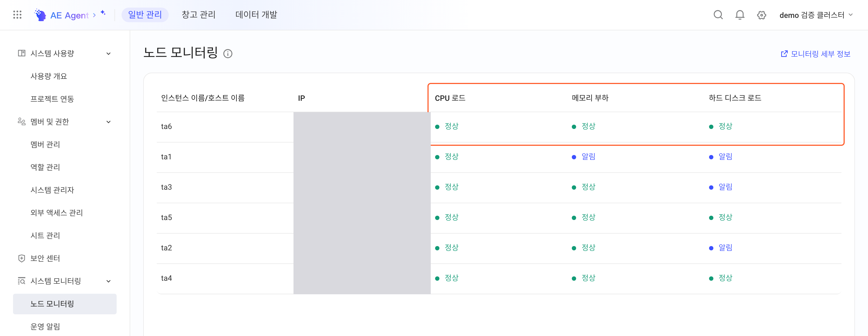Click the 보안 센터 shield icon
This screenshot has height=336, width=868.
point(22,258)
